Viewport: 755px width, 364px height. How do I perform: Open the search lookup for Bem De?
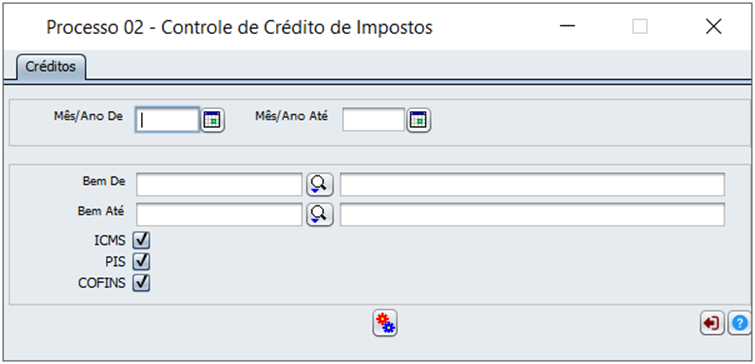tap(320, 185)
